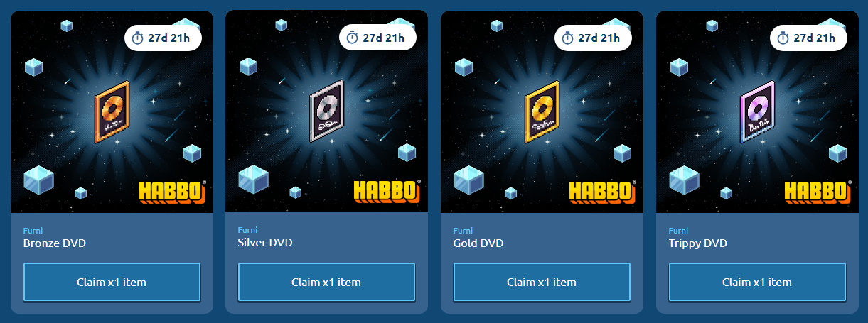This screenshot has width=868, height=323.
Task: Claim x1 item for Gold DVD
Action: tap(542, 282)
